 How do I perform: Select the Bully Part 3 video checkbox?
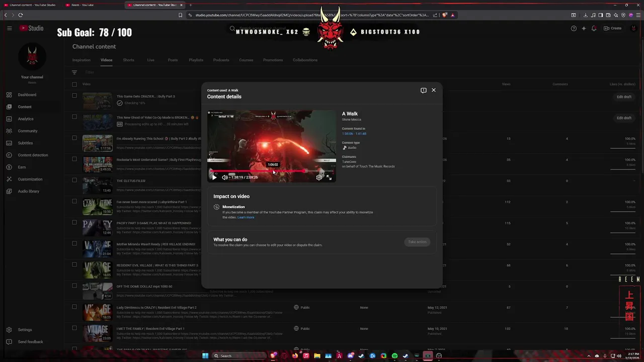tap(74, 96)
